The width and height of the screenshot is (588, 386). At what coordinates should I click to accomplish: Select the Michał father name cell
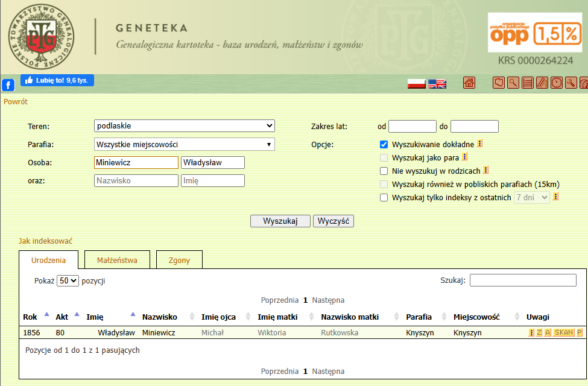click(x=212, y=333)
